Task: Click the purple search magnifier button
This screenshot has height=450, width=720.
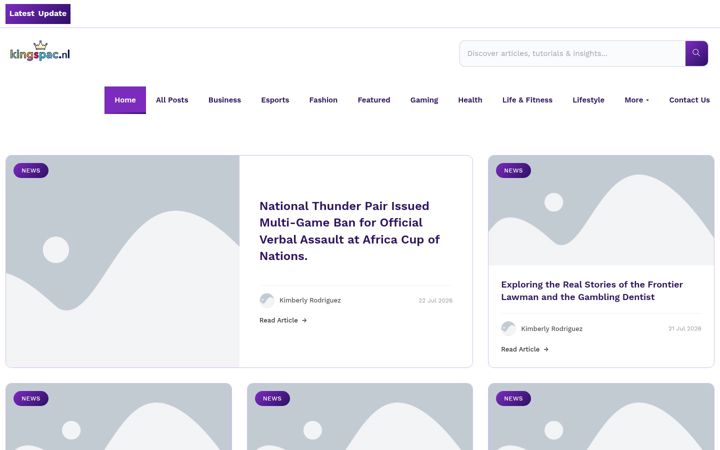Action: click(696, 53)
